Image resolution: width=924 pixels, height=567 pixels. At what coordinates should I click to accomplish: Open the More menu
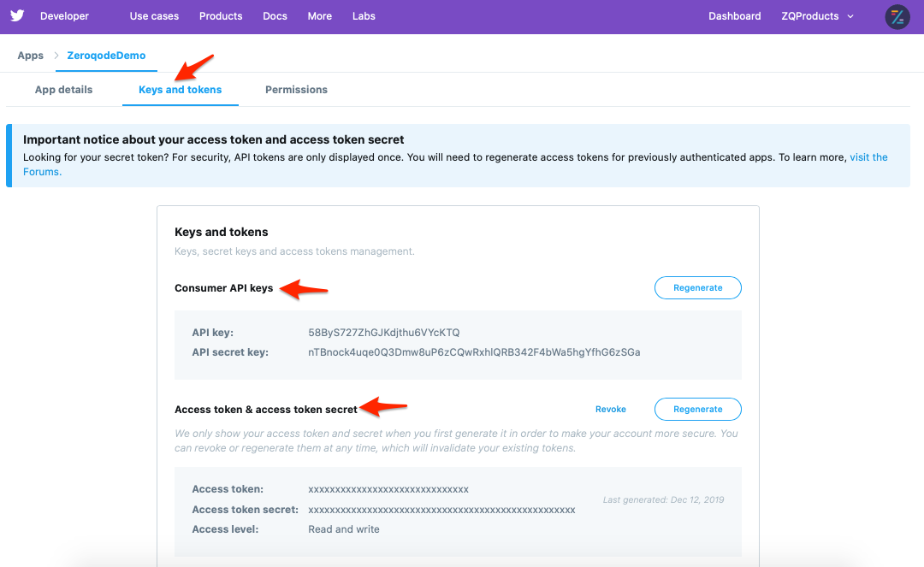(x=319, y=16)
